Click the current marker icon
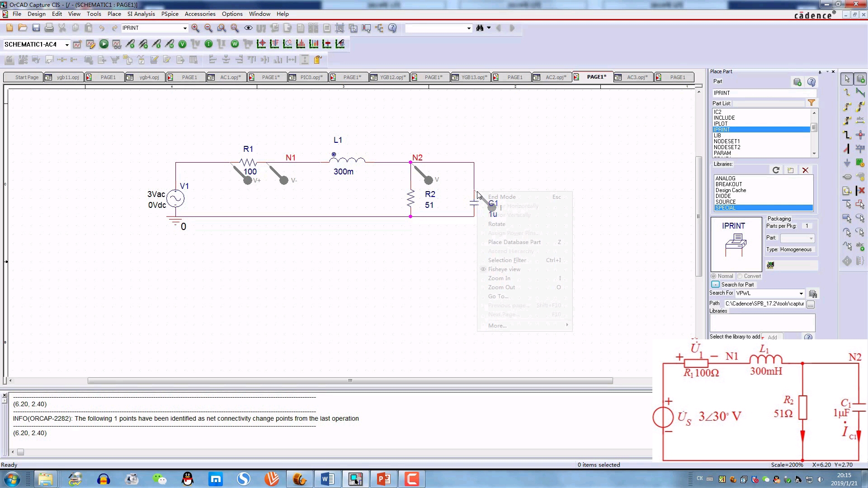 (156, 44)
